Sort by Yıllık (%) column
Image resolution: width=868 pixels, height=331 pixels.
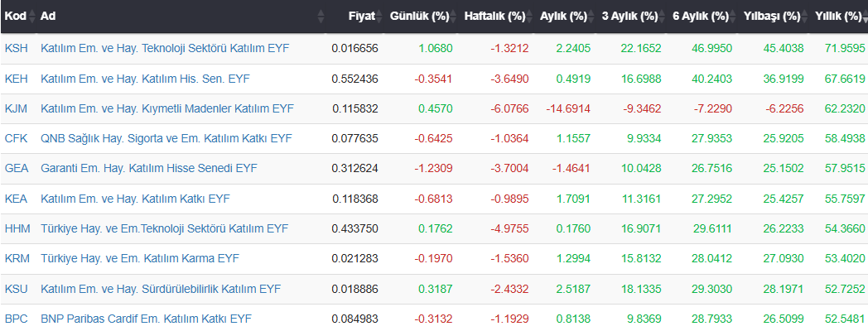click(x=839, y=17)
